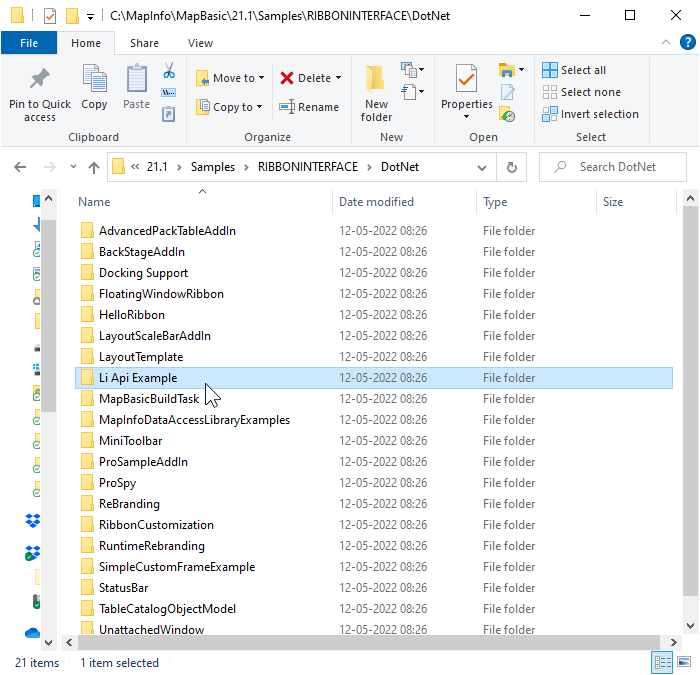Click the Refresh button by address bar

(512, 167)
